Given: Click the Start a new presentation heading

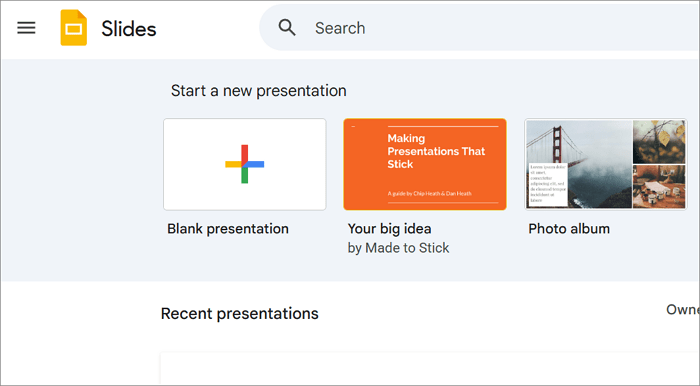Looking at the screenshot, I should 258,91.
